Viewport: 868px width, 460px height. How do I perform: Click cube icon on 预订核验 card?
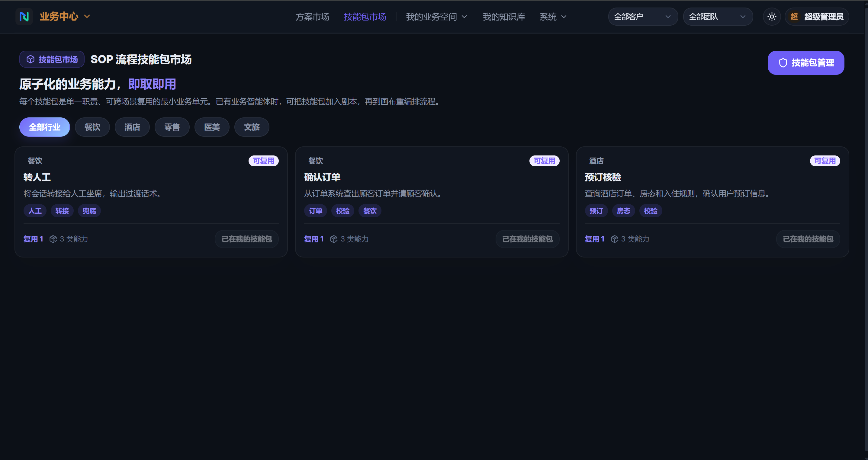[615, 239]
